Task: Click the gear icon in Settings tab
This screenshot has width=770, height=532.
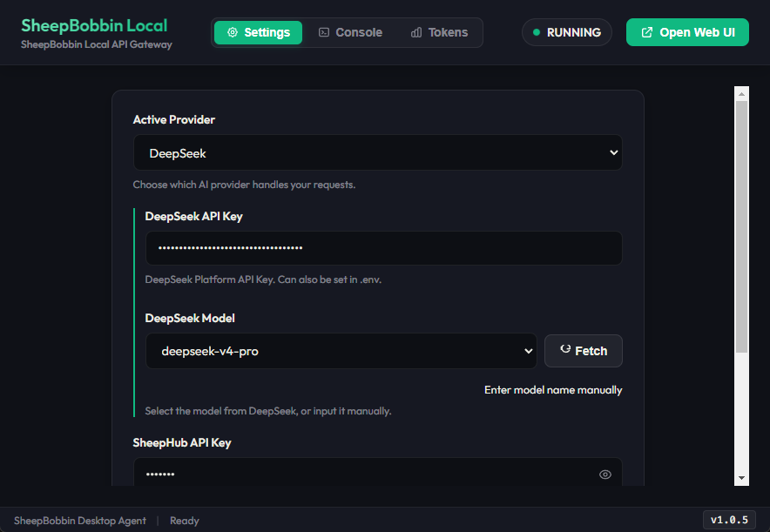Action: point(233,32)
